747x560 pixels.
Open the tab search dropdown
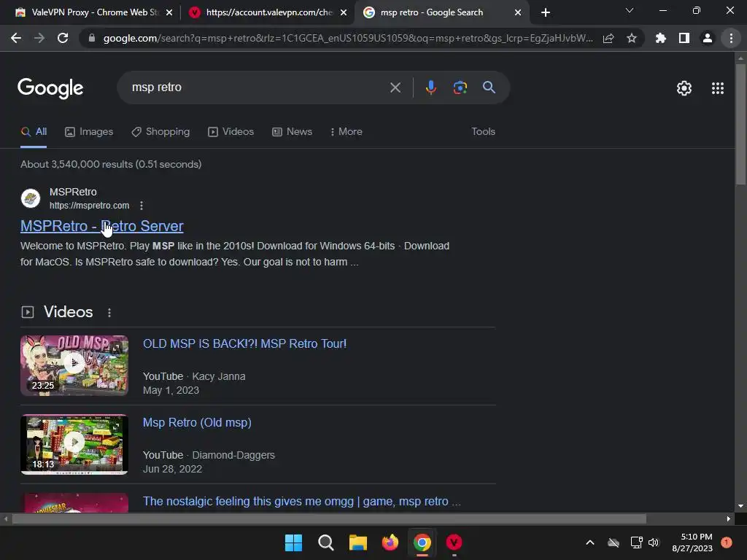(630, 10)
